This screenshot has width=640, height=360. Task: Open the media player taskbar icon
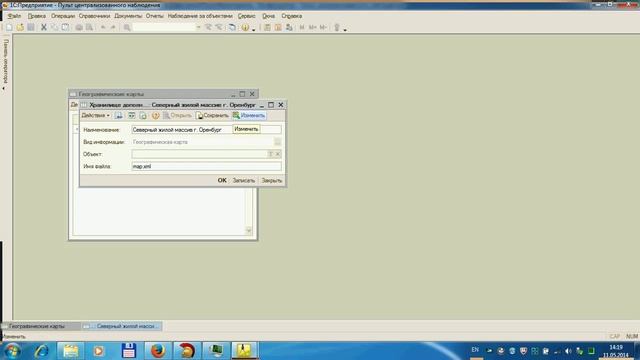(x=98, y=351)
